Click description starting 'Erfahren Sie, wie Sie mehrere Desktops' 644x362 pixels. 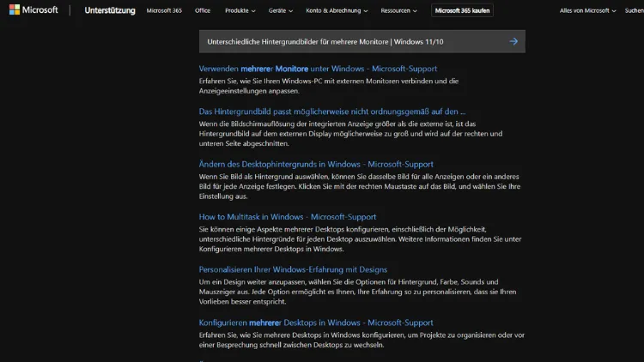[361, 340]
